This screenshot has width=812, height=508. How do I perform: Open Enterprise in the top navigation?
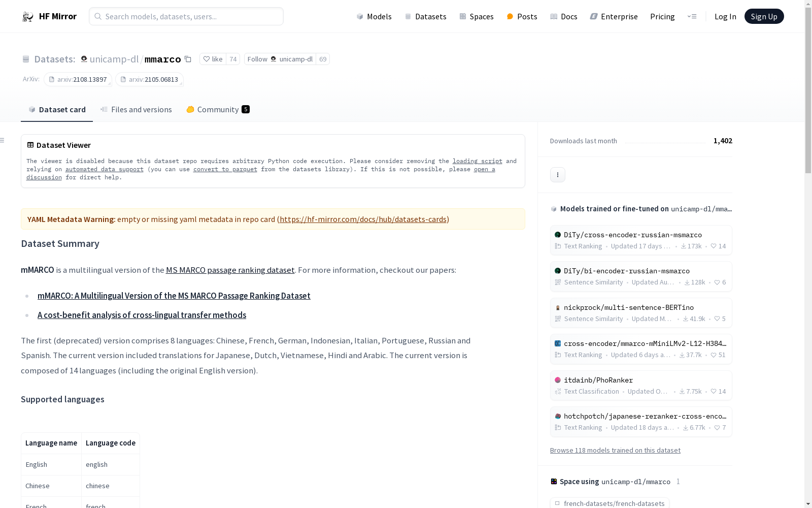pos(614,16)
